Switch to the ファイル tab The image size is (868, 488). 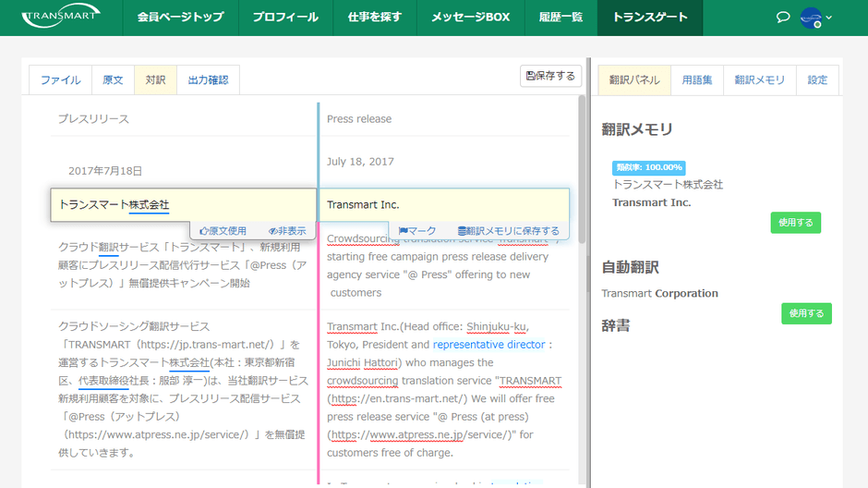[x=60, y=80]
